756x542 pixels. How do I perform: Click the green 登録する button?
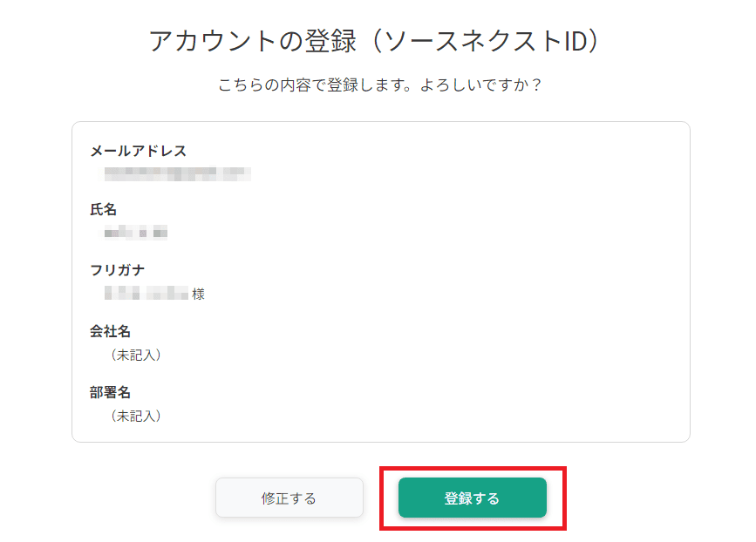tap(472, 498)
